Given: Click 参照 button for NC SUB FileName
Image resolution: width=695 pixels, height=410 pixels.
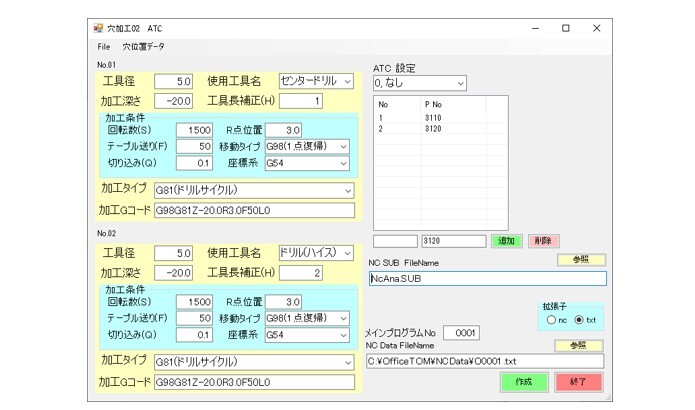Looking at the screenshot, I should (580, 260).
